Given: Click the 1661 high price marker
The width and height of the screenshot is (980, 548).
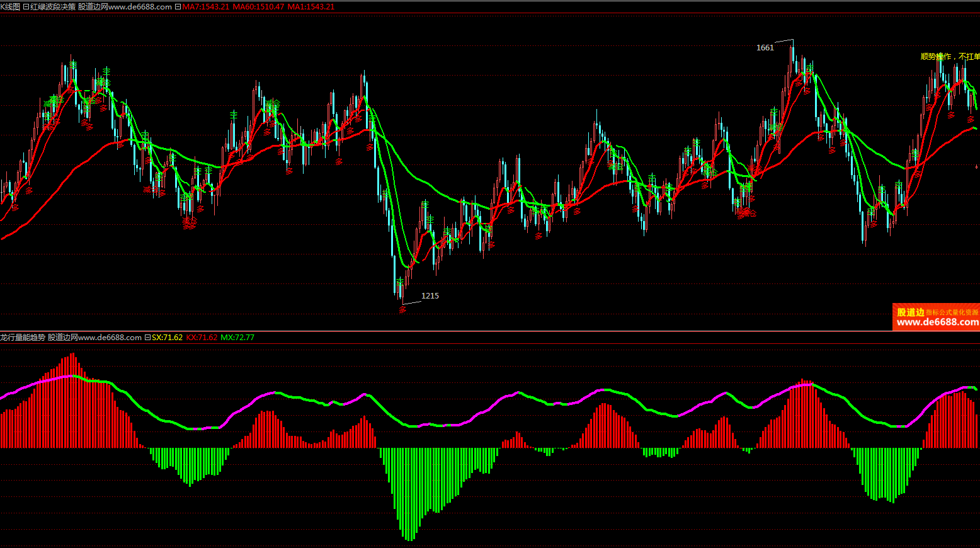Looking at the screenshot, I should [x=765, y=48].
